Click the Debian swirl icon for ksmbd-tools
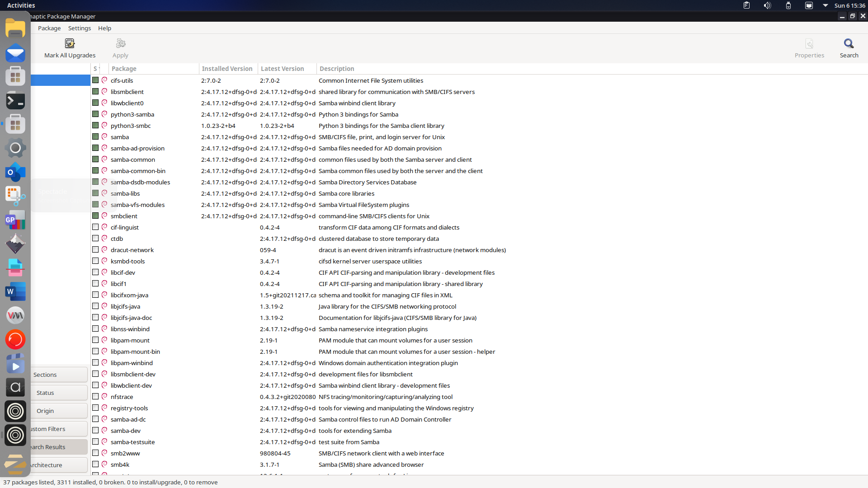Image resolution: width=868 pixels, height=488 pixels. coord(104,261)
